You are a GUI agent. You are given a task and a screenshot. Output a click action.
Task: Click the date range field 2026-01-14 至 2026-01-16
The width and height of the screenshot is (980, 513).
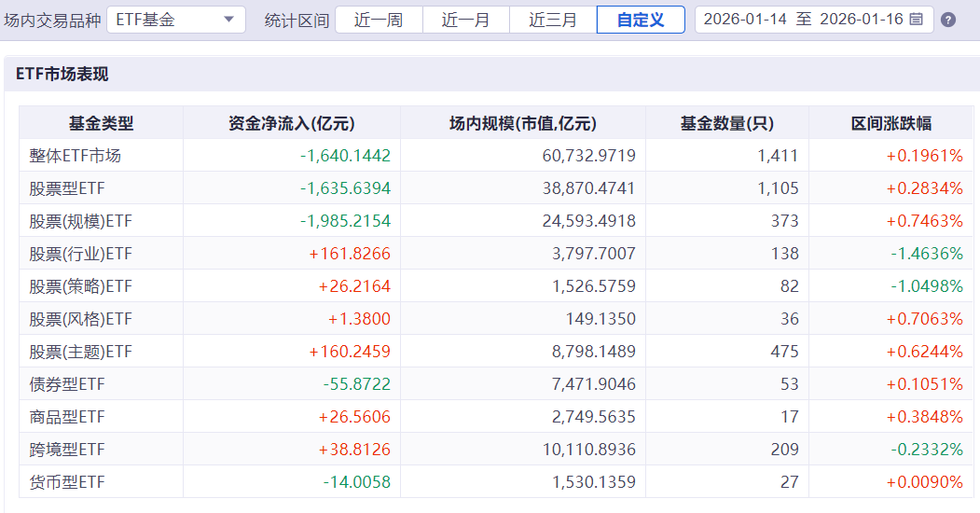[x=814, y=20]
